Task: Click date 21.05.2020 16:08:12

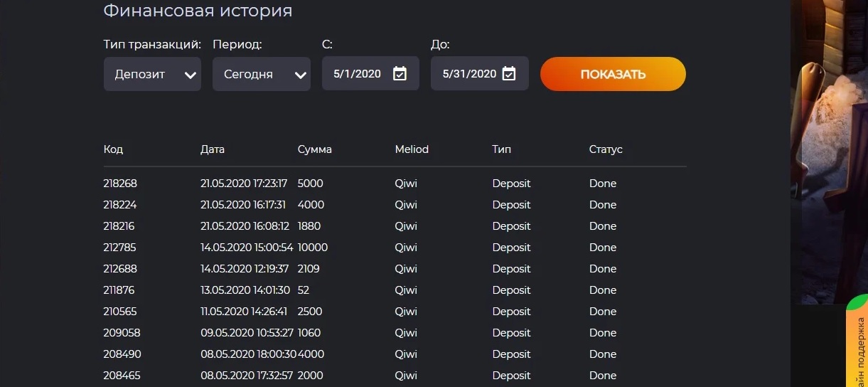Action: click(x=245, y=226)
